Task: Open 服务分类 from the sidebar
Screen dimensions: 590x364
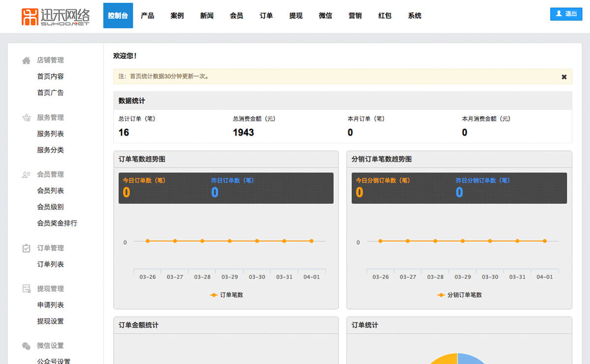Action: 50,150
